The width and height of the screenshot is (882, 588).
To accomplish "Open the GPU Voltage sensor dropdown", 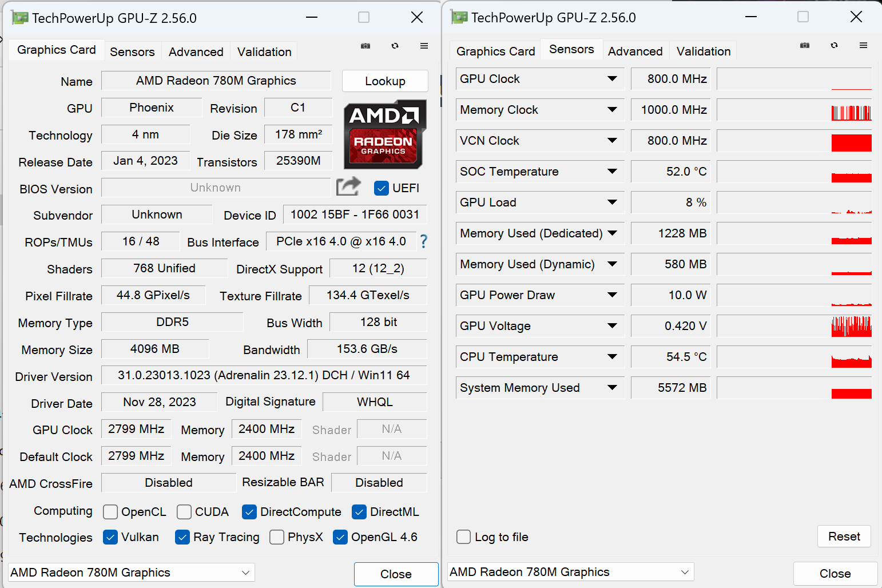I will [612, 325].
